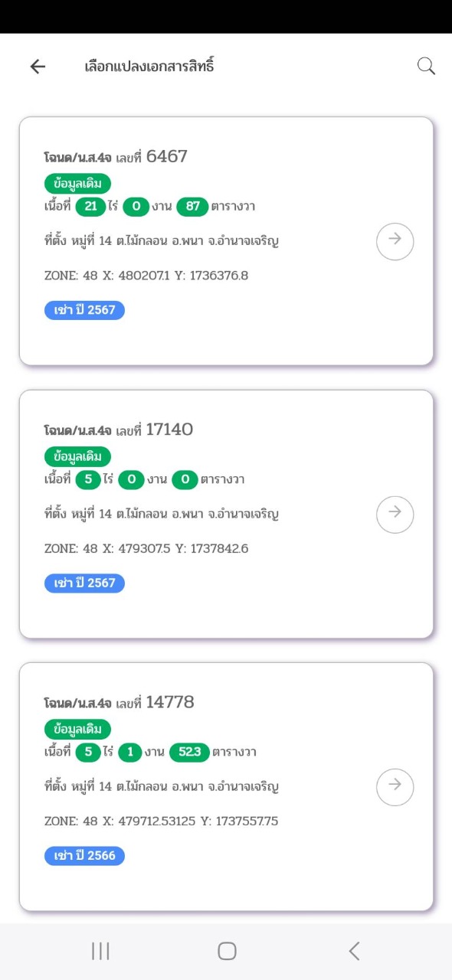
Task: Click page title เลือกแปลงเอกสารสิทธิ์
Action: tap(149, 66)
